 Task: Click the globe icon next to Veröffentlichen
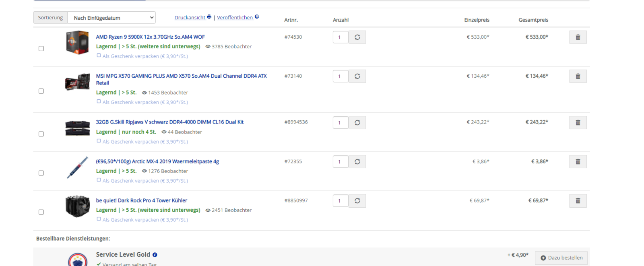pos(257,17)
